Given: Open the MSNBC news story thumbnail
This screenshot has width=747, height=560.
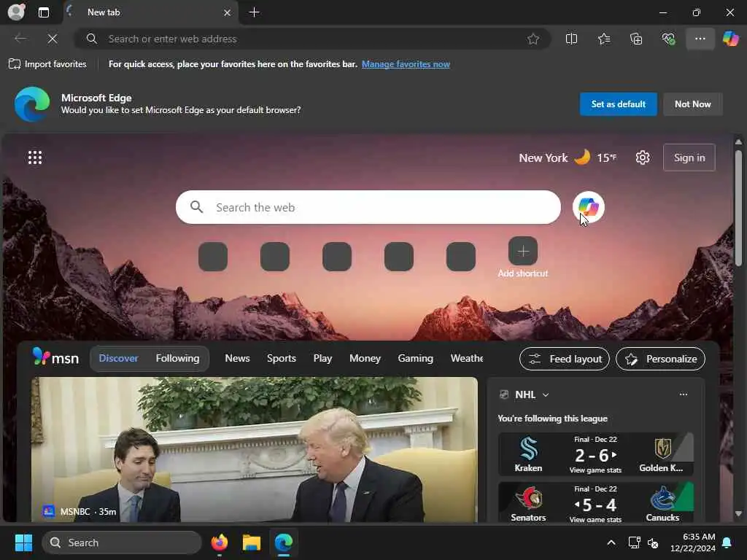Looking at the screenshot, I should 255,449.
